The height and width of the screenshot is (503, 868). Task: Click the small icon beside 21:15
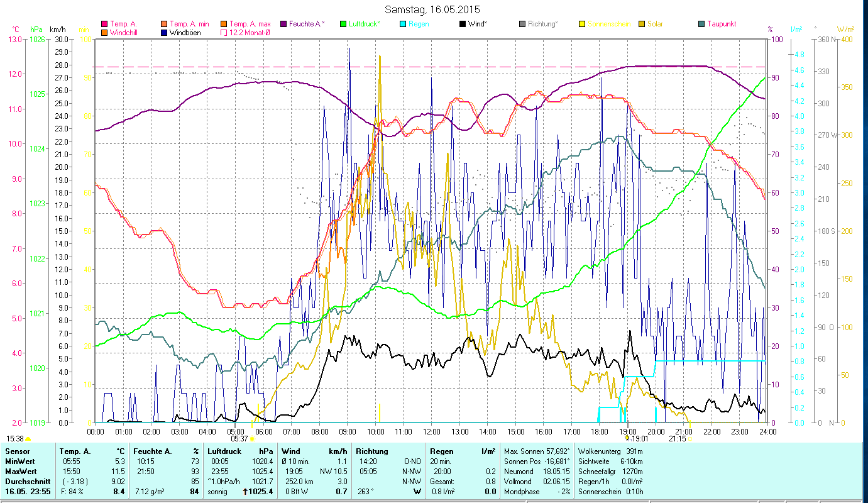(x=690, y=439)
